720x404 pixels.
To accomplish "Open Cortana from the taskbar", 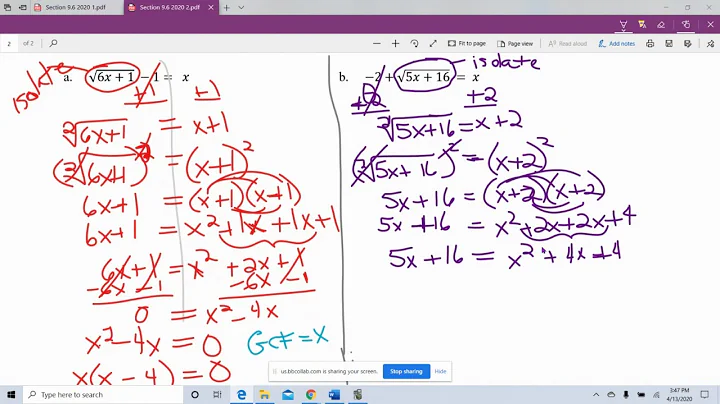I will pyautogui.click(x=195, y=395).
